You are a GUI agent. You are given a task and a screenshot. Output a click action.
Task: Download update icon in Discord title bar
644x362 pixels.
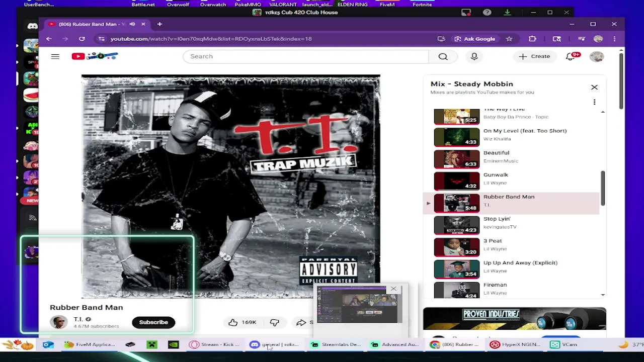507,13
